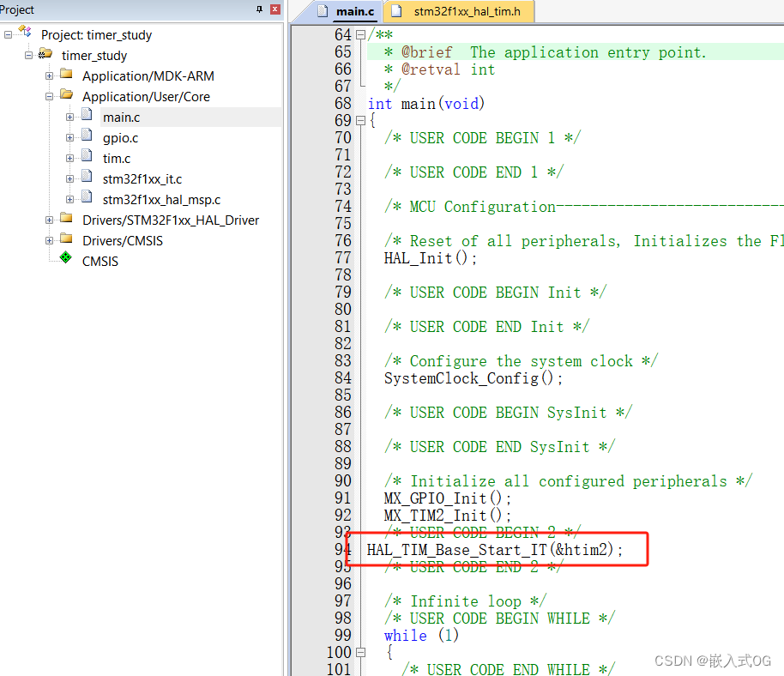Click the HAL_Init(); code line
This screenshot has width=784, height=676.
coord(431,258)
